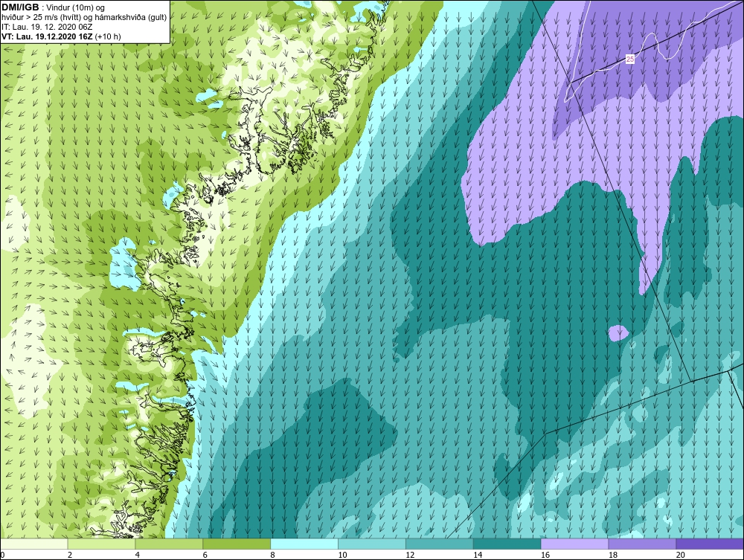
Task: Click the 10–12 m/s aqua legend swatch
Action: click(372, 544)
